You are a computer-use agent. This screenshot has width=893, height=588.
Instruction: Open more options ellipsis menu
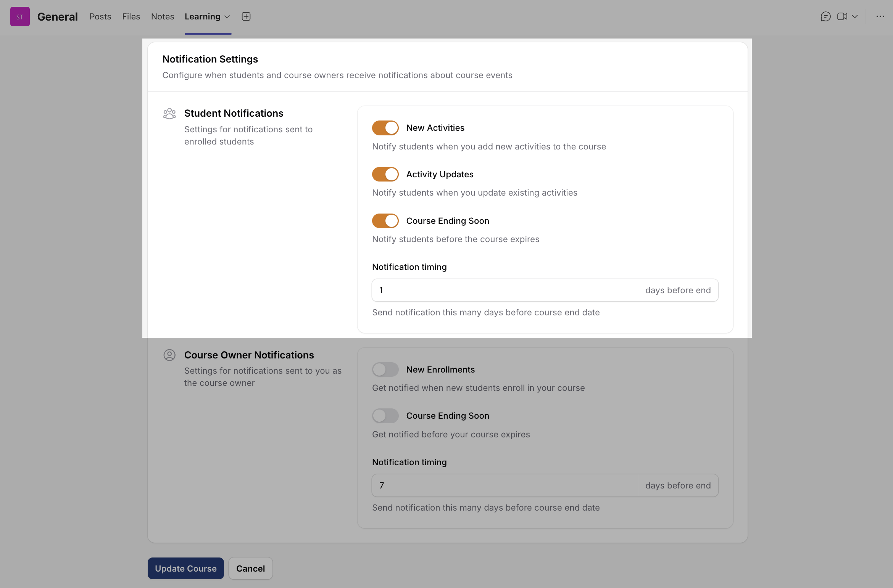point(880,16)
